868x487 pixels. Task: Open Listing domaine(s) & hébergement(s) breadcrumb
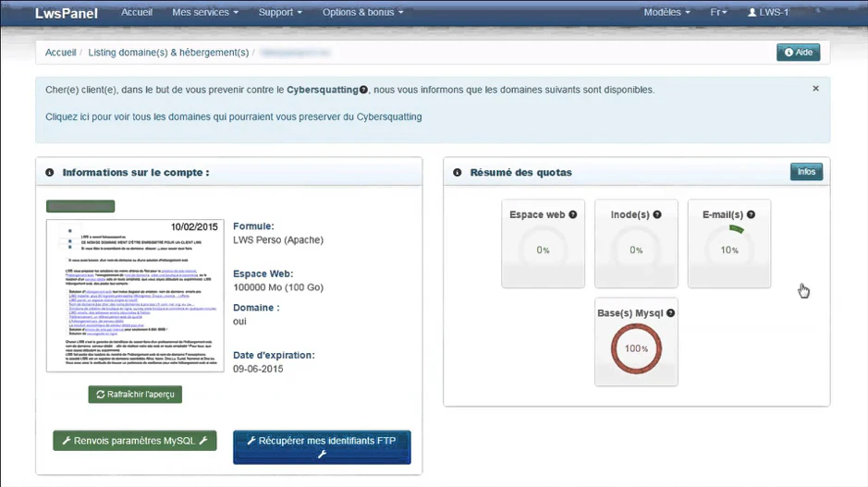point(168,53)
